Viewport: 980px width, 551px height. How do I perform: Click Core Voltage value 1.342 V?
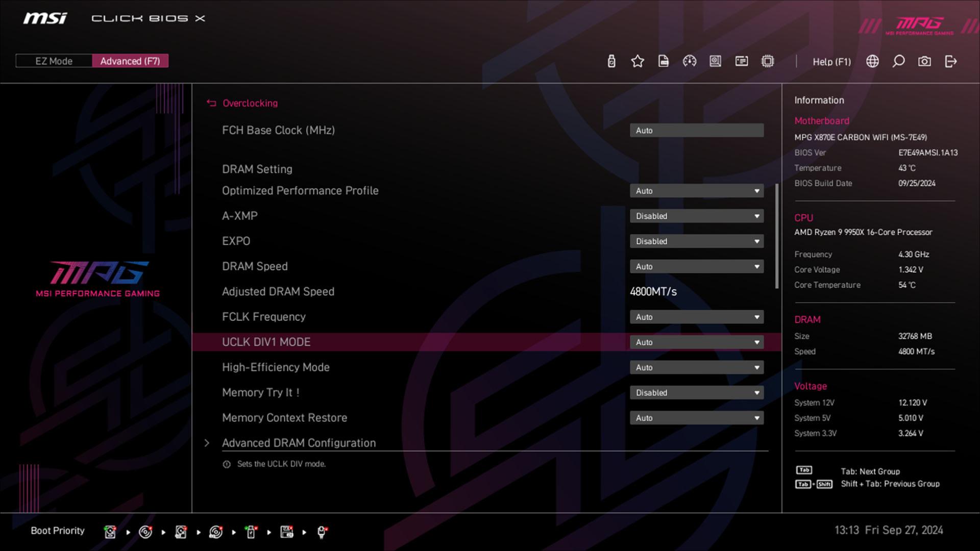tap(911, 269)
